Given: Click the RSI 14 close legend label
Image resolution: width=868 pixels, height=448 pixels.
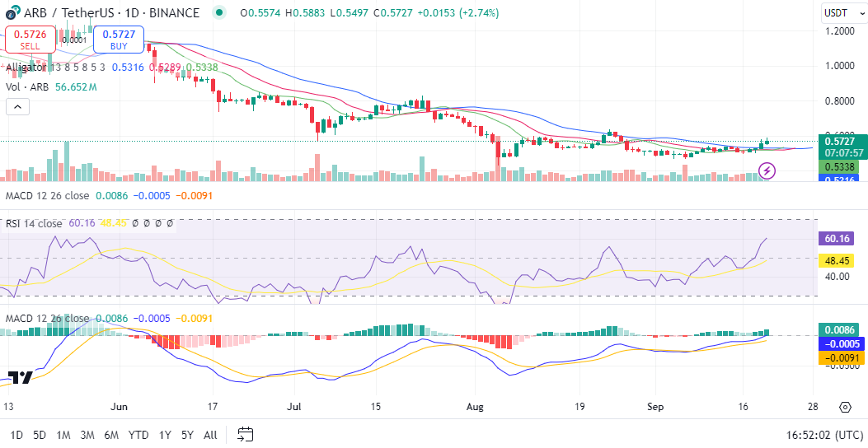Looking at the screenshot, I should (34, 223).
